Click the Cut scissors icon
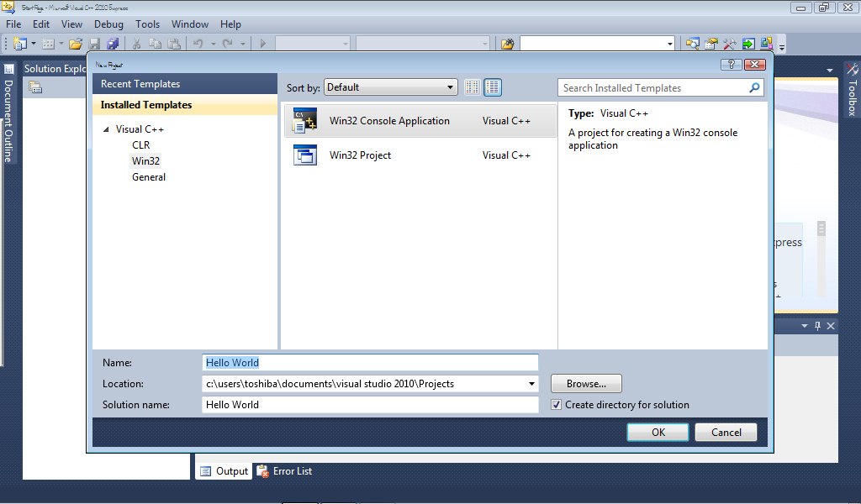Image resolution: width=861 pixels, height=504 pixels. coord(137,44)
